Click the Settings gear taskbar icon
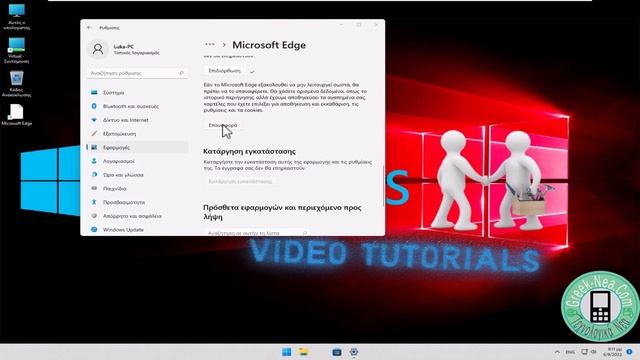The image size is (640, 360). (x=353, y=352)
